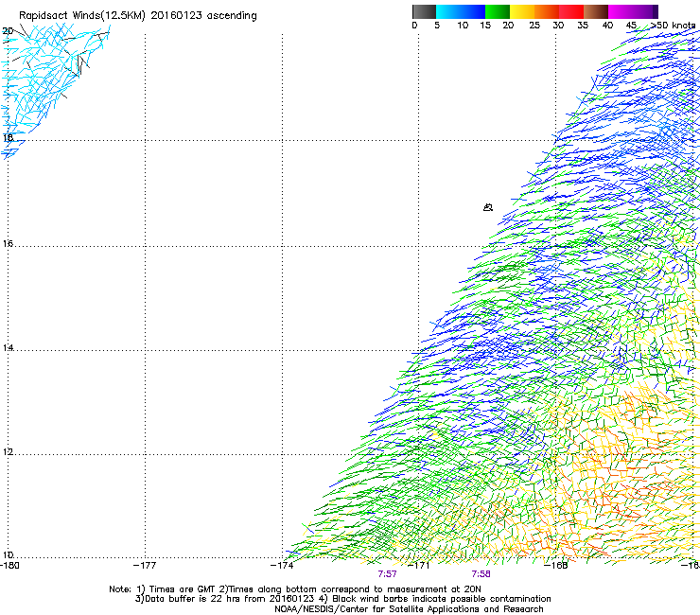The width and height of the screenshot is (700, 615).
Task: Click the legend number '35'
Action: click(x=583, y=26)
